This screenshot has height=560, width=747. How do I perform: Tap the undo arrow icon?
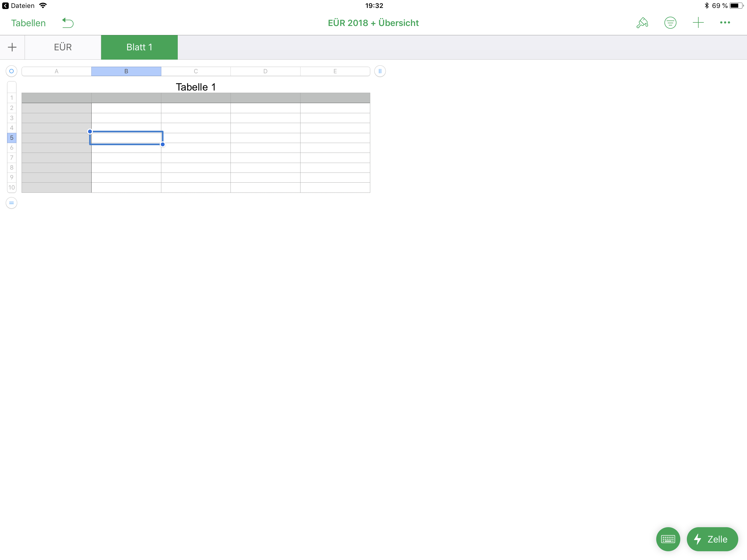(68, 23)
